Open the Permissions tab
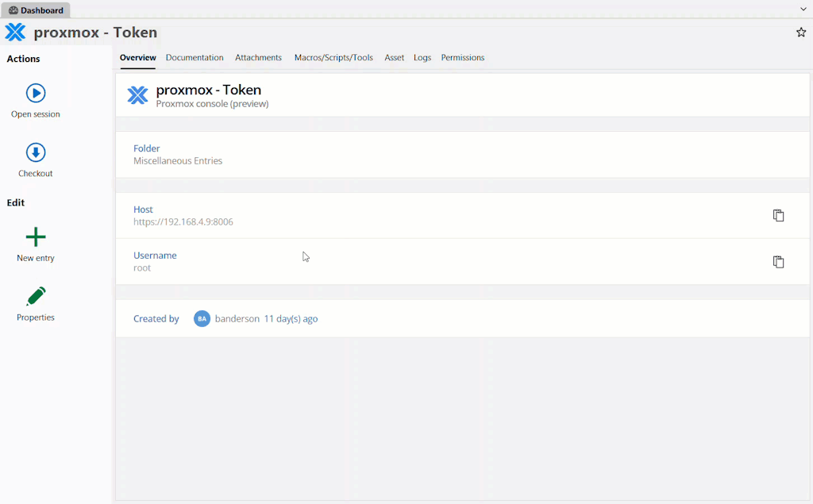This screenshot has height=504, width=813. tap(463, 58)
